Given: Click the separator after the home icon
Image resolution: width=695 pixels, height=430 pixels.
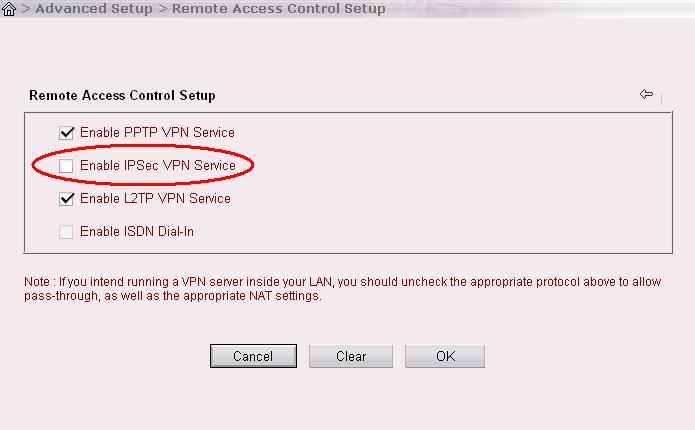Looking at the screenshot, I should [26, 9].
